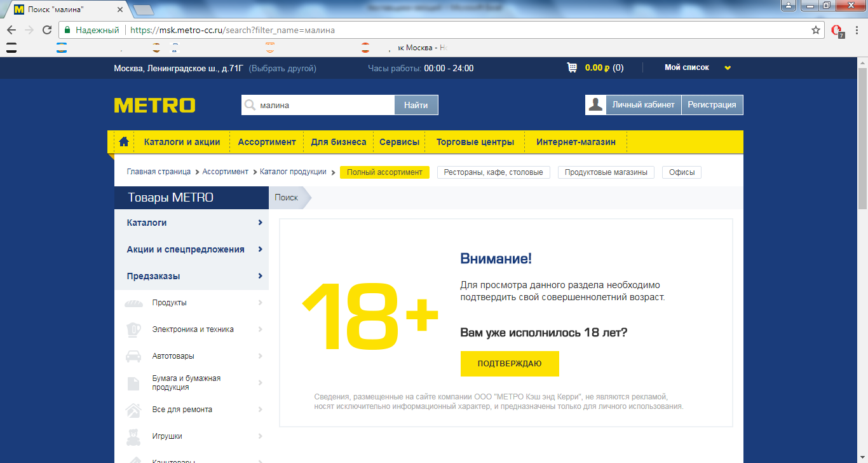Image resolution: width=868 pixels, height=463 pixels.
Task: Open Интернет-магазин menu
Action: pyautogui.click(x=576, y=142)
